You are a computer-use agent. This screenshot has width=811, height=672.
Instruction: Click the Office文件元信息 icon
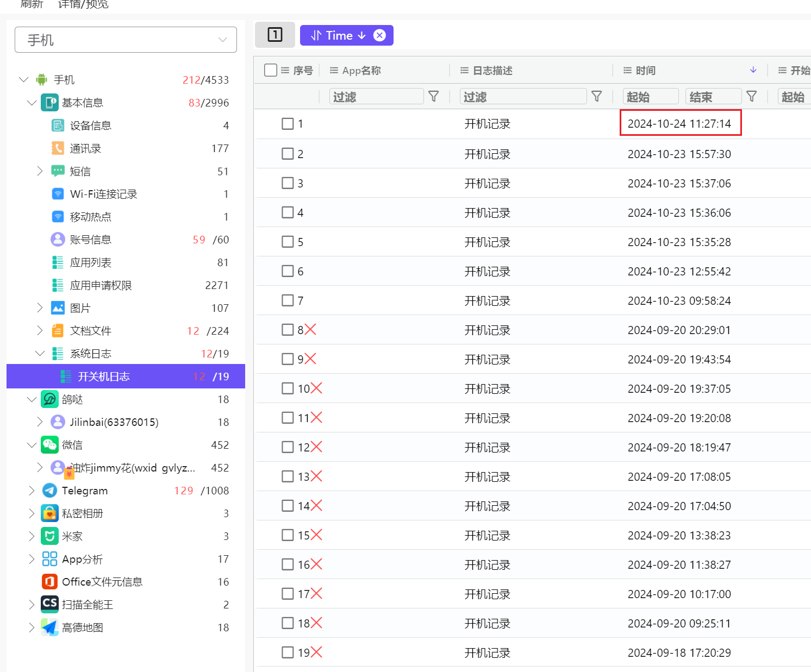[49, 582]
